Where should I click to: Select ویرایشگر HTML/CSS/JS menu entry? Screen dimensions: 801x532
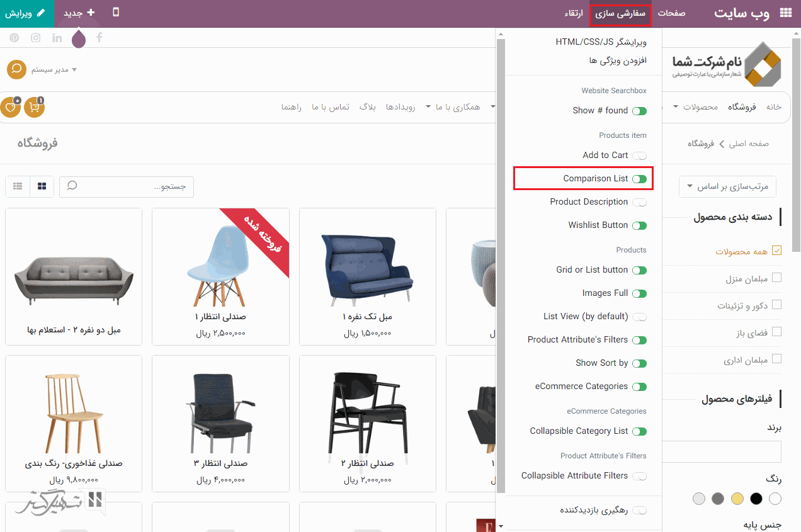click(601, 42)
